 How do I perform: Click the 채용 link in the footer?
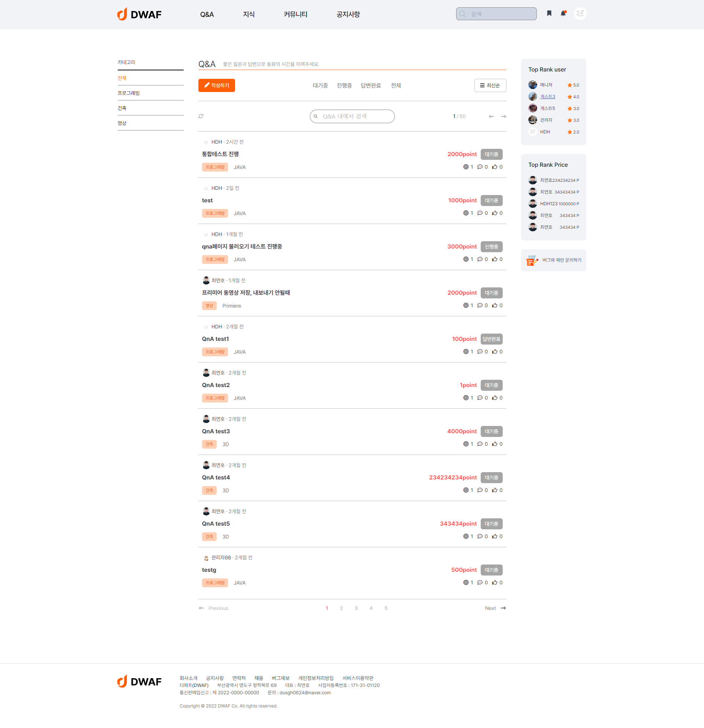(x=259, y=678)
